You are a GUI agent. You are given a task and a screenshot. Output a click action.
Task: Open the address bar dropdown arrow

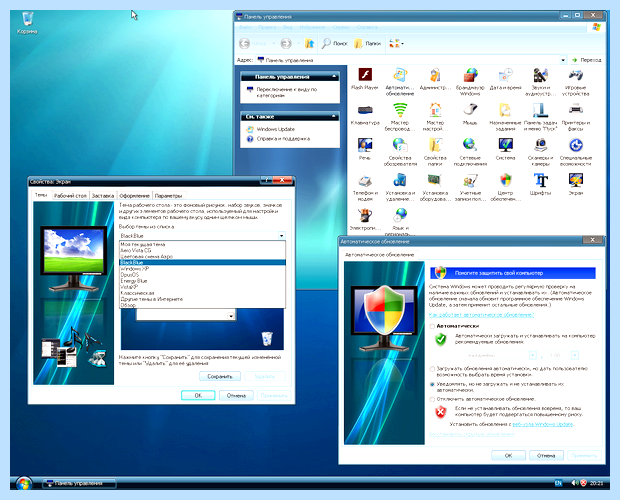point(563,60)
